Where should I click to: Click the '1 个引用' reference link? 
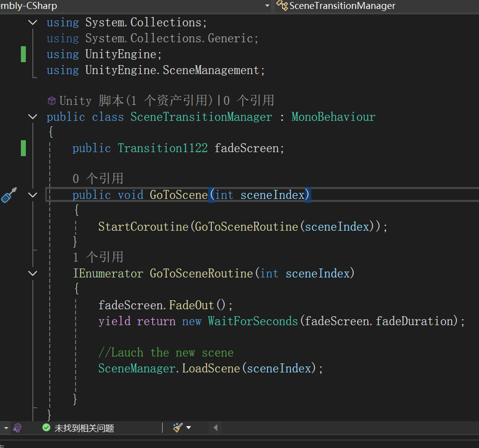point(97,257)
